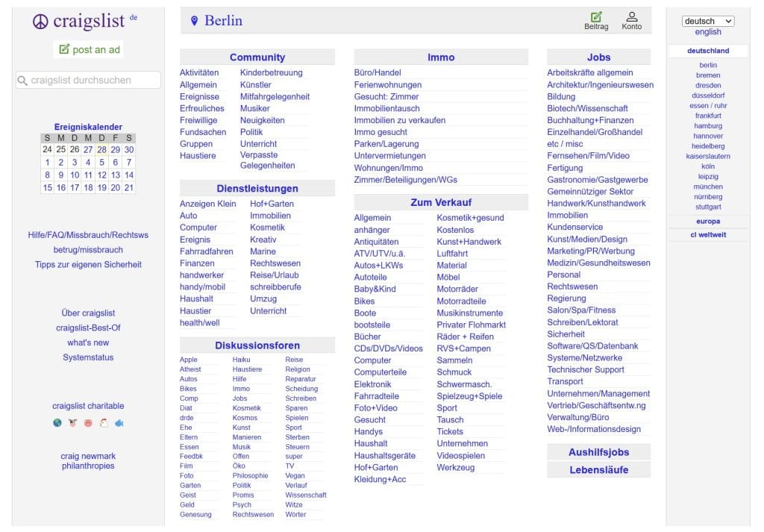The height and width of the screenshot is (532, 764).
Task: Switch to english language link
Action: (x=708, y=32)
